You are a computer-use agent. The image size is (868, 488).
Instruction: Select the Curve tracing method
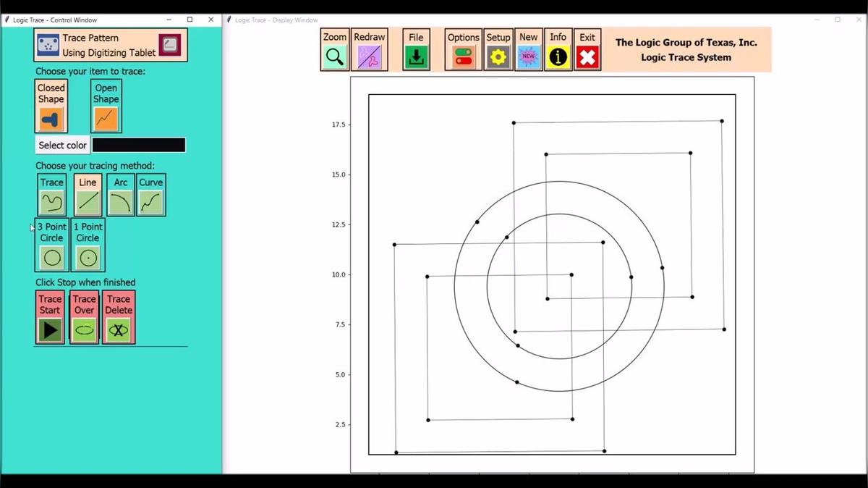click(x=150, y=195)
